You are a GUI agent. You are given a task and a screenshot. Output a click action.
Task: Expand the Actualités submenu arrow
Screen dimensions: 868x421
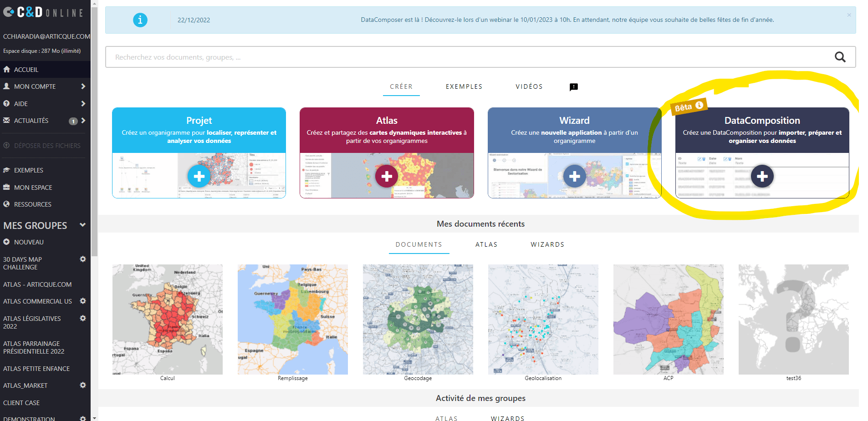[x=83, y=121]
